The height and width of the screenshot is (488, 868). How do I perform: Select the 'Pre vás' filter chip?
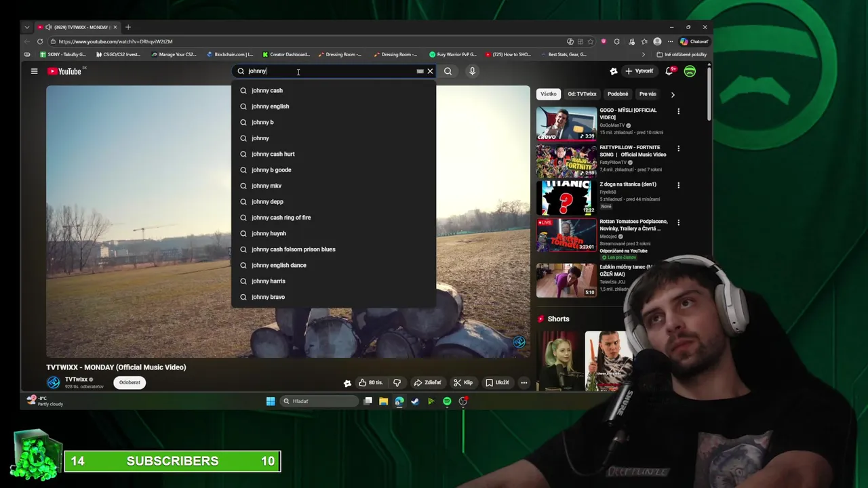[x=648, y=94]
